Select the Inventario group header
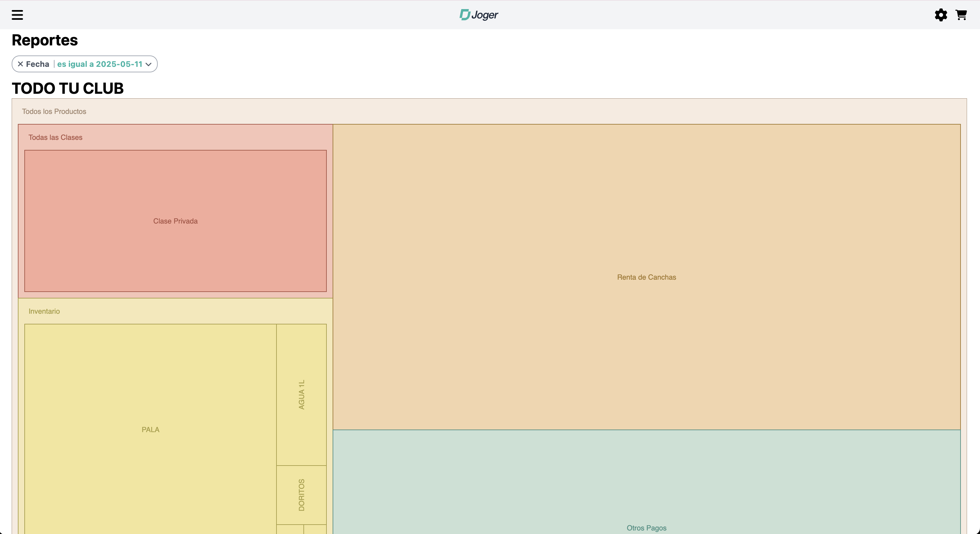This screenshot has width=980, height=534. (44, 311)
